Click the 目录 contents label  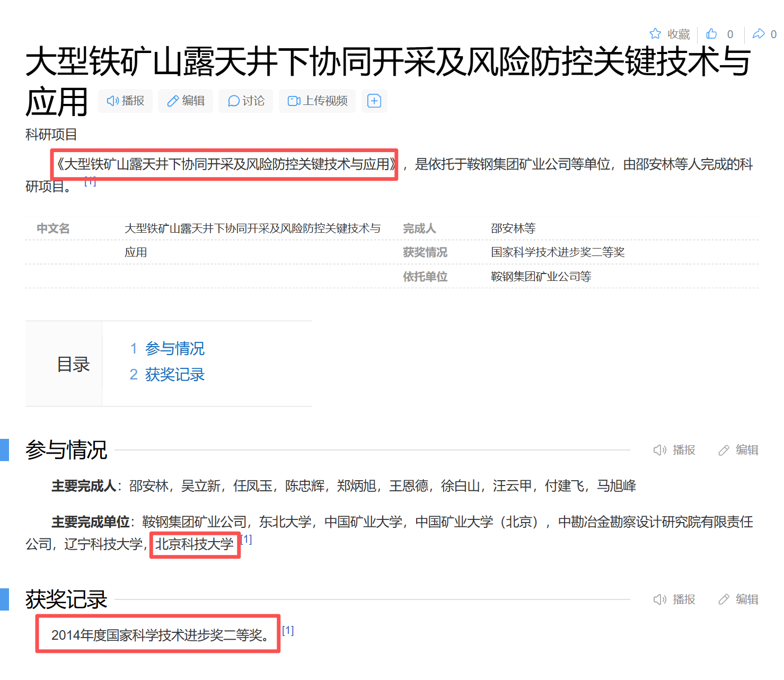click(73, 364)
